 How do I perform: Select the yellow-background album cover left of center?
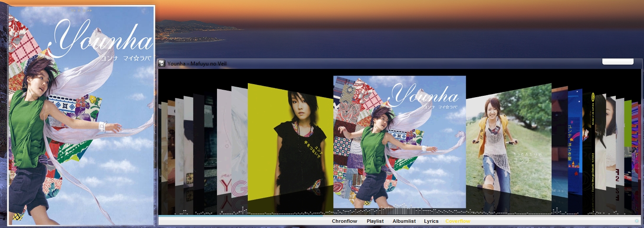pyautogui.click(x=290, y=142)
